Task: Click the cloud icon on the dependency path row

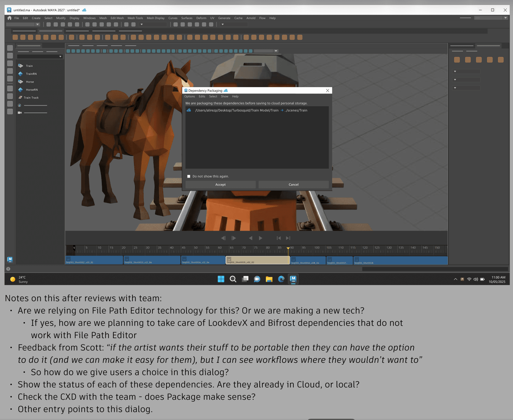Action: coord(189,110)
